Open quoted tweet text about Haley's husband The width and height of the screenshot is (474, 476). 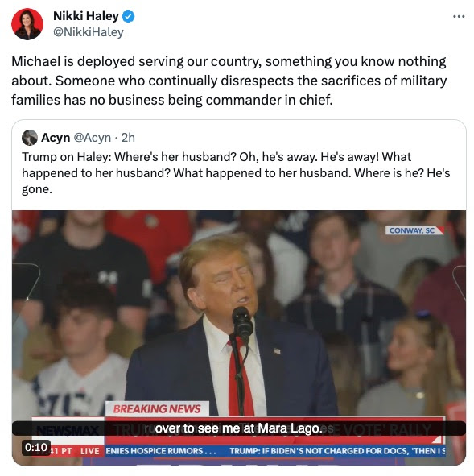click(236, 173)
